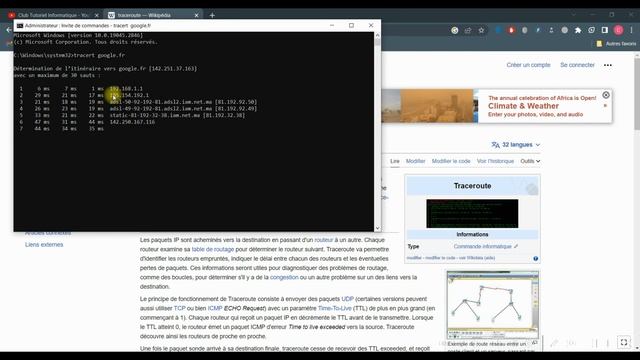Click the command prompt scrollbar down arrow
The image size is (640, 360).
coord(377,228)
